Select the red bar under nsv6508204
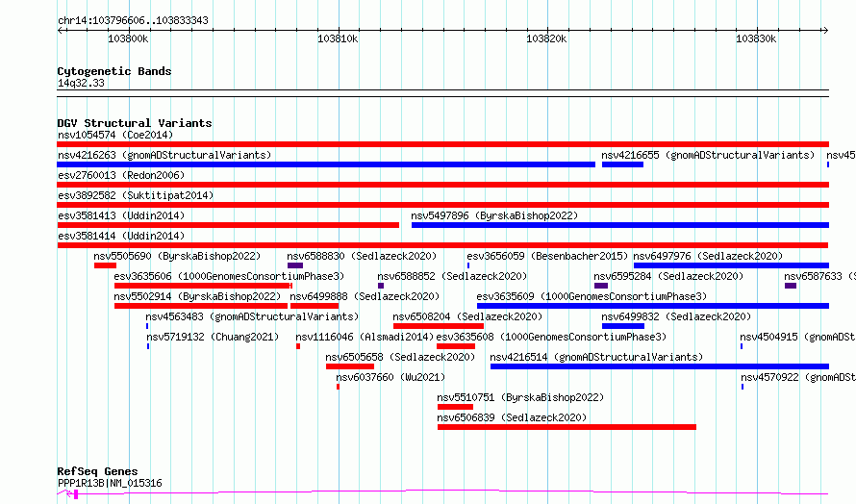This screenshot has height=504, width=856. tap(439, 326)
